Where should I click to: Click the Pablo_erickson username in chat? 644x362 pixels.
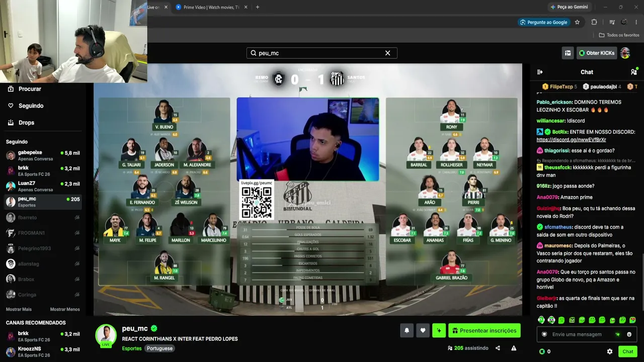pyautogui.click(x=554, y=102)
